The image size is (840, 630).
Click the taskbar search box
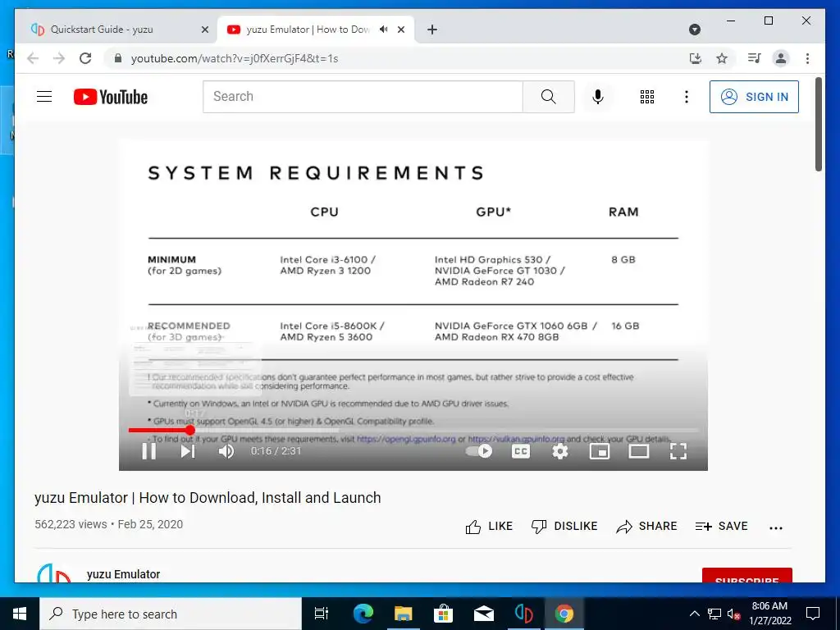171,614
